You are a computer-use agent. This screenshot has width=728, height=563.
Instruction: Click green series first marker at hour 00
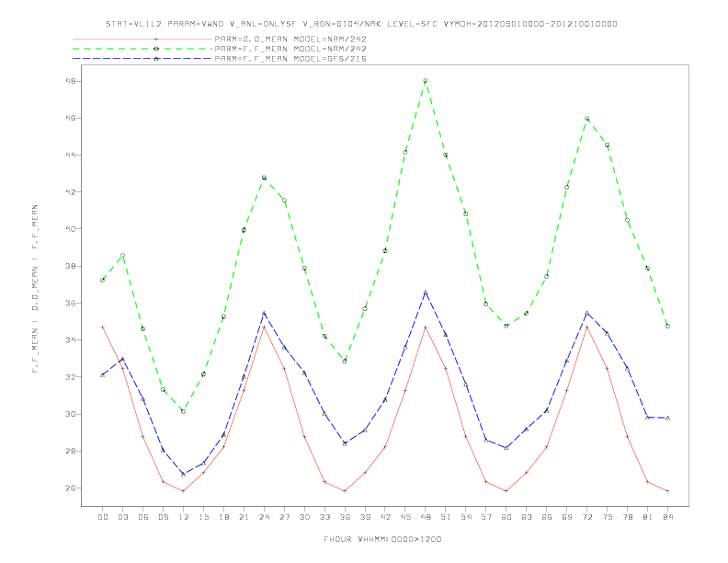tap(103, 280)
